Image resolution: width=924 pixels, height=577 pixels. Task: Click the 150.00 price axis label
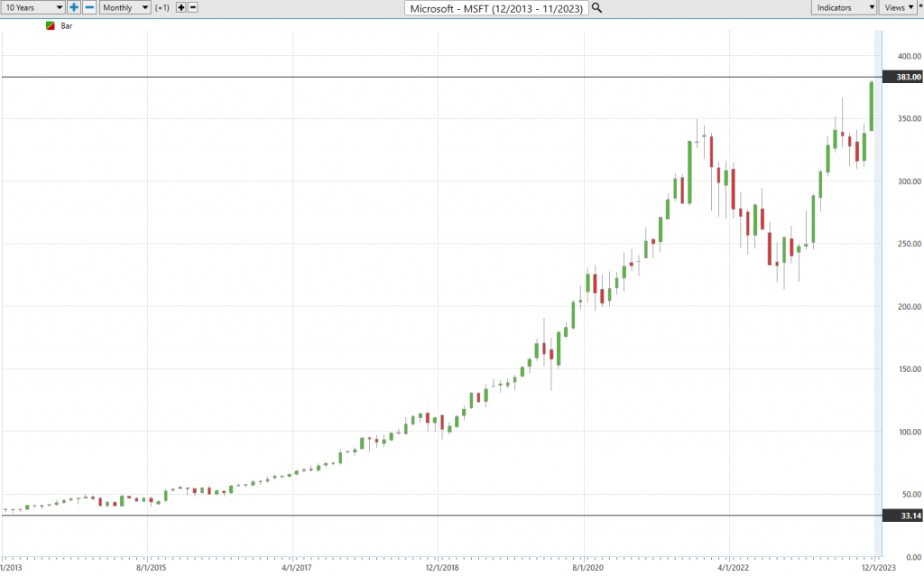pyautogui.click(x=910, y=368)
